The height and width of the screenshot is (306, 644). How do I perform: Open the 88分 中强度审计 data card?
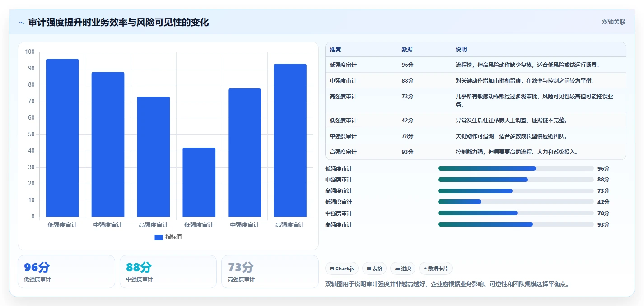[168, 272]
